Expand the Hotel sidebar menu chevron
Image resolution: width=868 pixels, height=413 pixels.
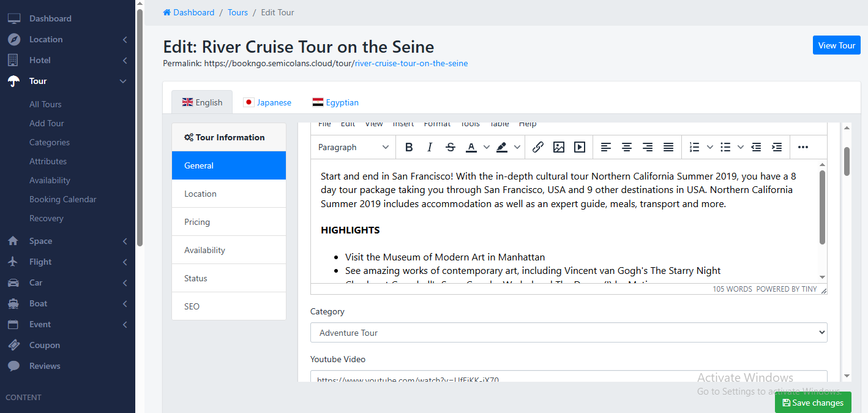click(x=124, y=60)
